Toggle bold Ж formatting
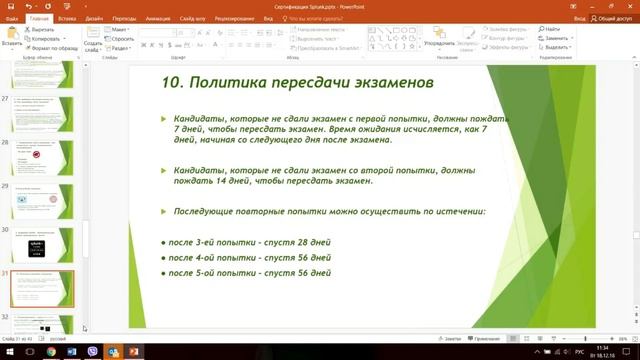This screenshot has height=360, width=640. click(x=143, y=45)
